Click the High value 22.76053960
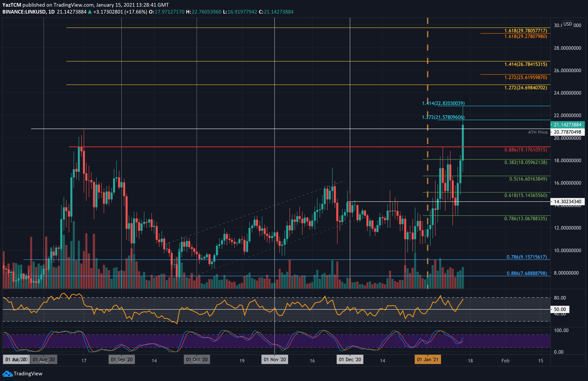Screen dimensions: 588x381 tap(206, 12)
